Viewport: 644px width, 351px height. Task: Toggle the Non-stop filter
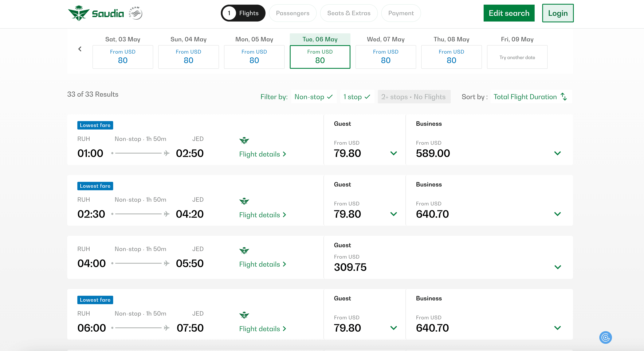click(x=314, y=97)
